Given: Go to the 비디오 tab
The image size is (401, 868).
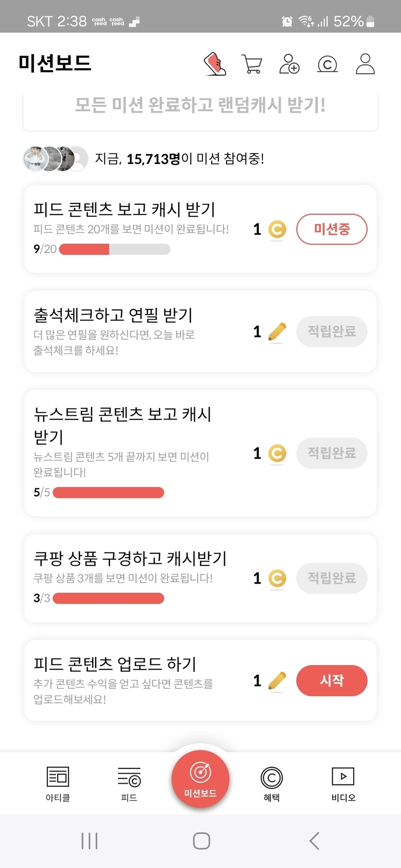Looking at the screenshot, I should pyautogui.click(x=343, y=784).
